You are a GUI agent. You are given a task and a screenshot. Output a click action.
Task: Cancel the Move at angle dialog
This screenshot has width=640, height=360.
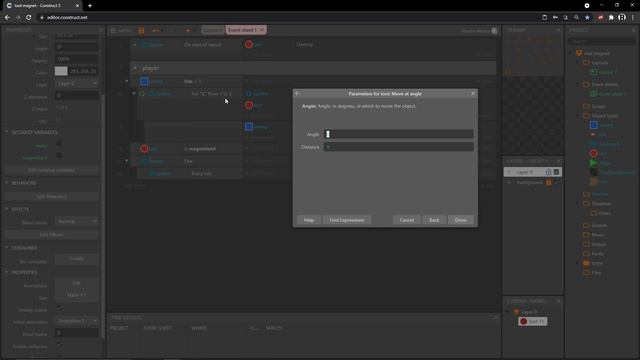407,220
